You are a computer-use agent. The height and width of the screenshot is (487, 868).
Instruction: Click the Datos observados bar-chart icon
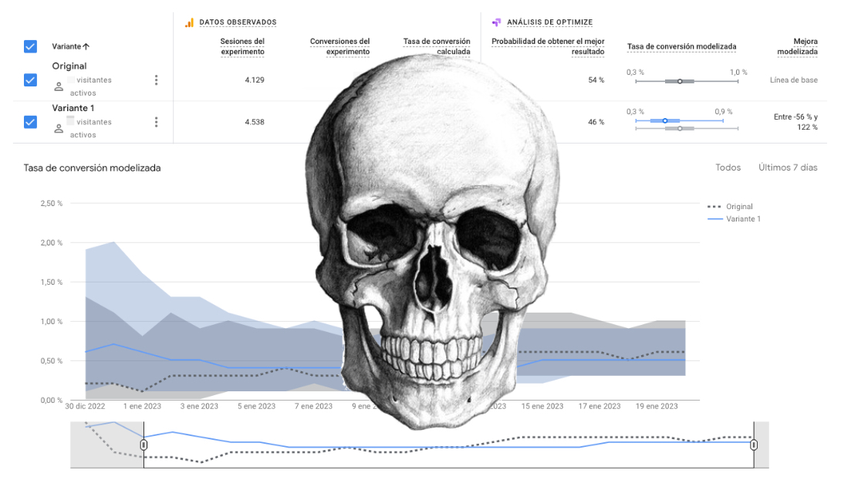pyautogui.click(x=187, y=22)
